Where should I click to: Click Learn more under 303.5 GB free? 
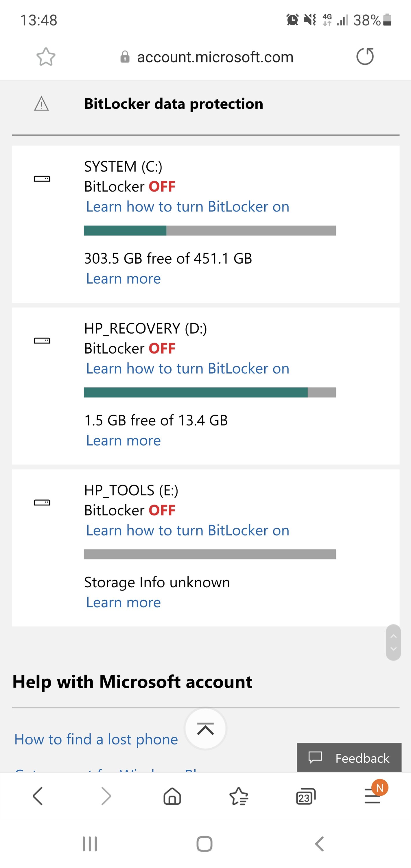pyautogui.click(x=123, y=279)
